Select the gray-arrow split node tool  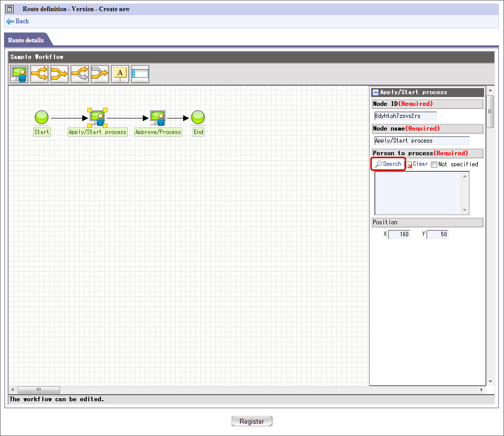(x=80, y=74)
